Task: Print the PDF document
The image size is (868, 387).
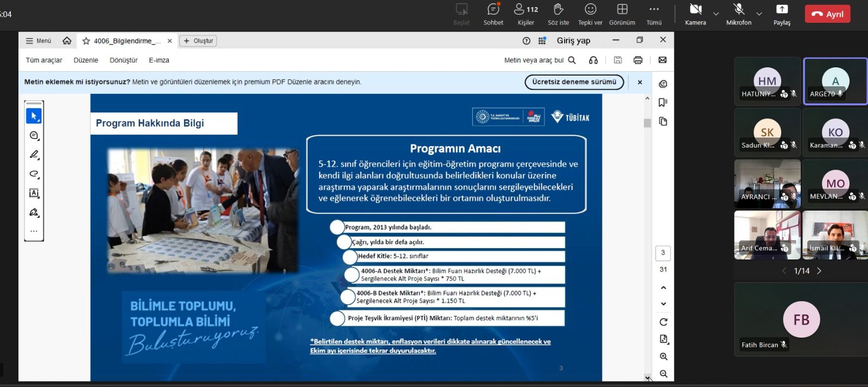Action: click(638, 60)
